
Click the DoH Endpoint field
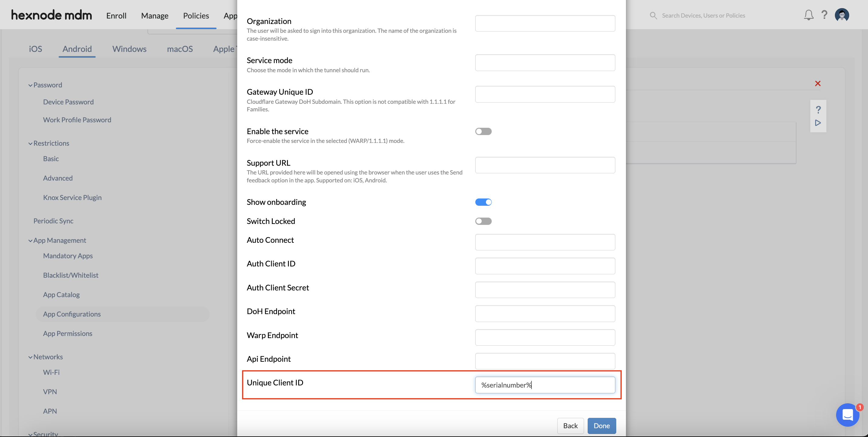(545, 313)
